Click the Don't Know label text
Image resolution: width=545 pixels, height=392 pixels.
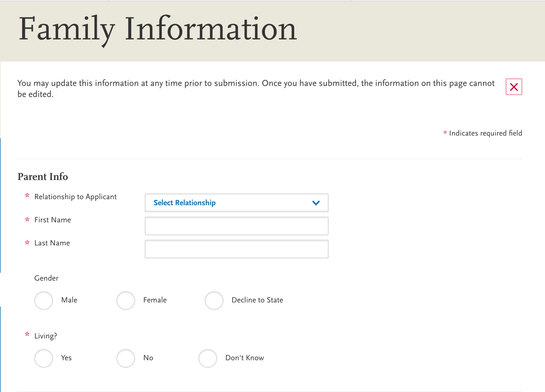click(244, 358)
